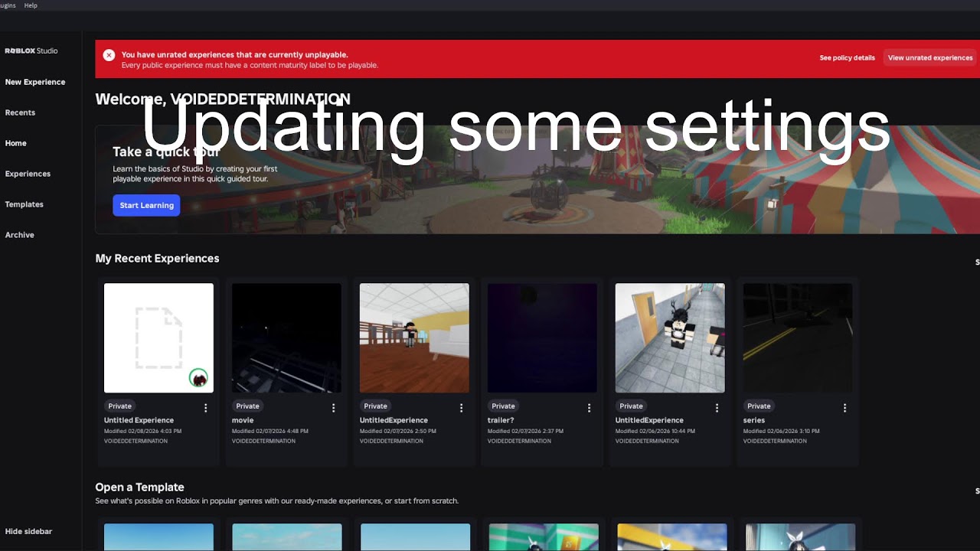Click the "Open a Template" heading
The height and width of the screenshot is (551, 980).
pos(139,487)
